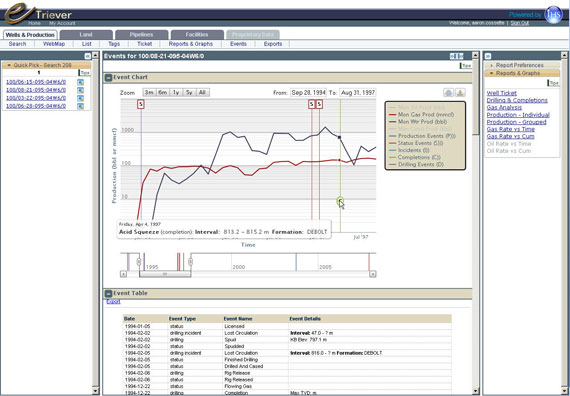570x396 pixels.
Task: Select well 100/06-15-095-04W6/0 link
Action: (x=36, y=82)
